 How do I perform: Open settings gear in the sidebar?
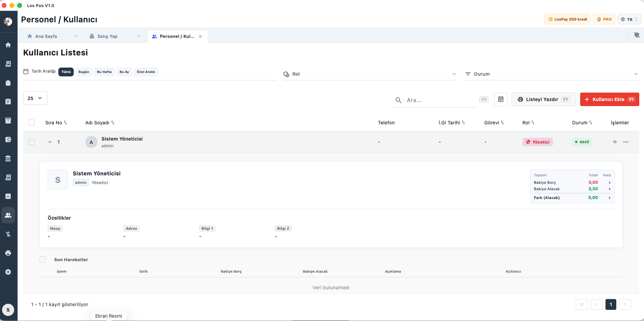[8, 272]
